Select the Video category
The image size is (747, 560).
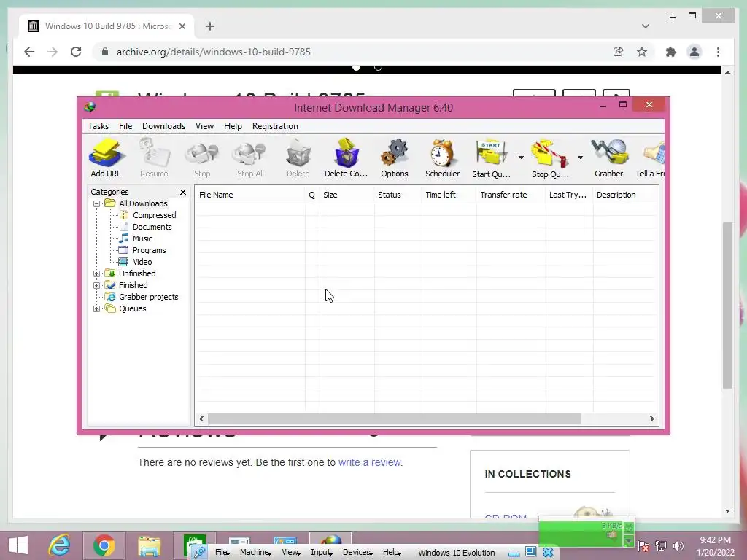click(x=142, y=262)
